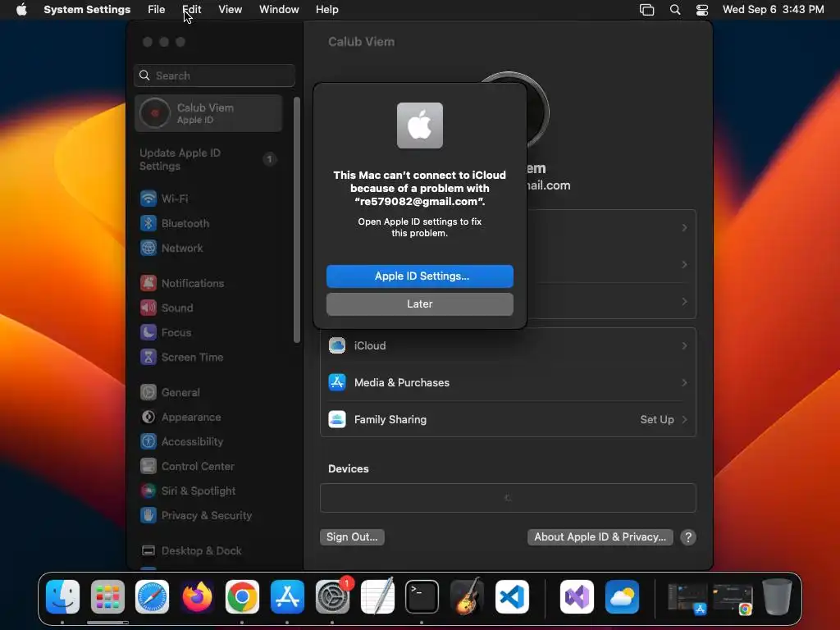Click the help question mark button
Screen dimensions: 840x630
[x=688, y=537]
